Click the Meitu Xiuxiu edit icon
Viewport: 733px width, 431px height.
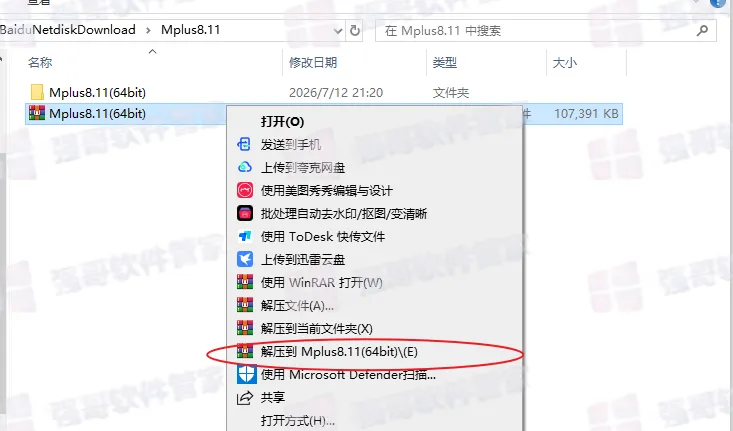tap(244, 190)
